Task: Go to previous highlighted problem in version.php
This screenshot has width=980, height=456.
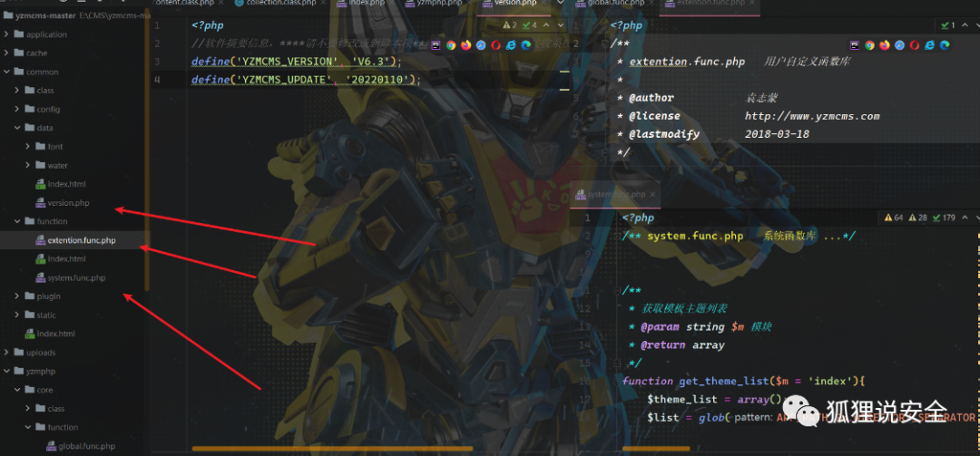Action: pos(546,25)
